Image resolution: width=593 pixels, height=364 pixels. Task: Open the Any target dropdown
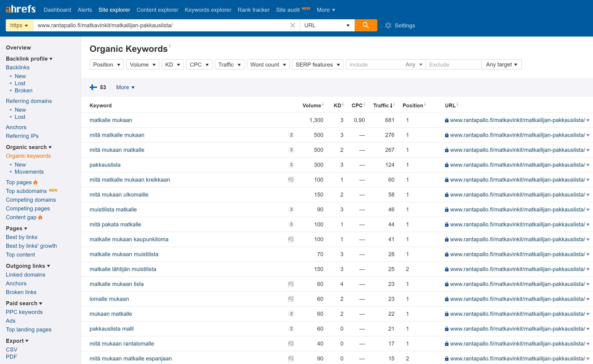point(502,65)
